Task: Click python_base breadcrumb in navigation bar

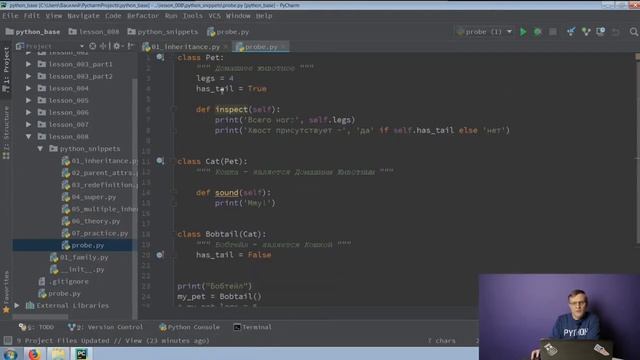Action: (33, 32)
